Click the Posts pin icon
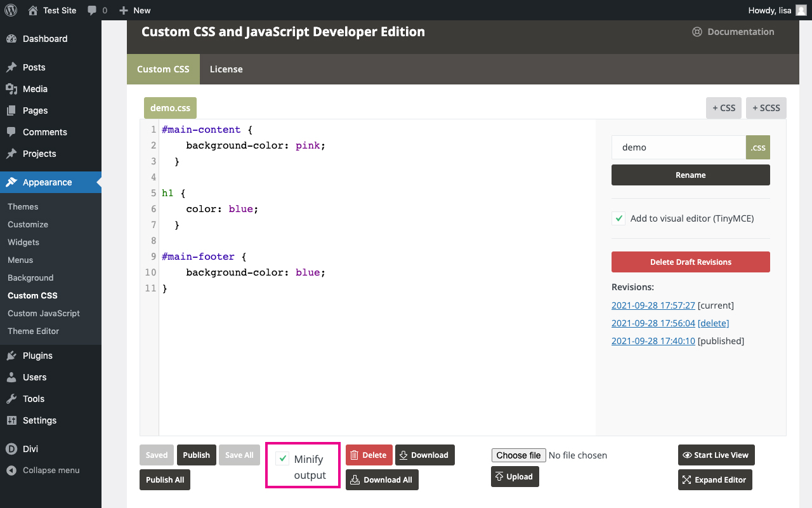 11,67
